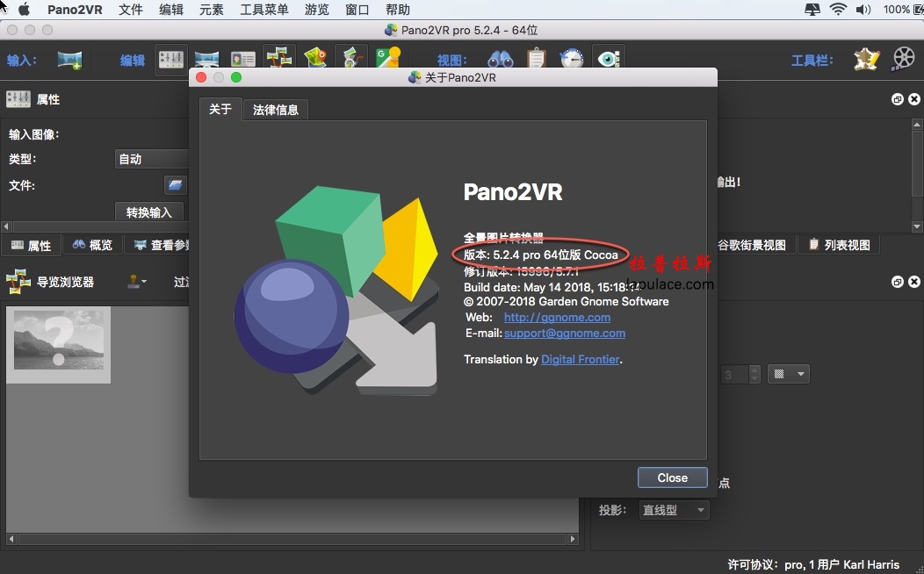Open the user data ID card icon
This screenshot has width=924, height=574.
(242, 60)
